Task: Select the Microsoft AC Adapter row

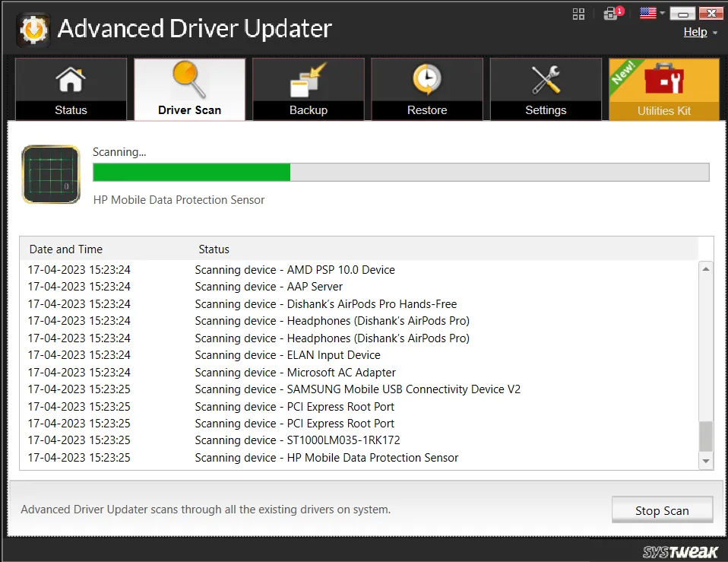Action: 359,373
